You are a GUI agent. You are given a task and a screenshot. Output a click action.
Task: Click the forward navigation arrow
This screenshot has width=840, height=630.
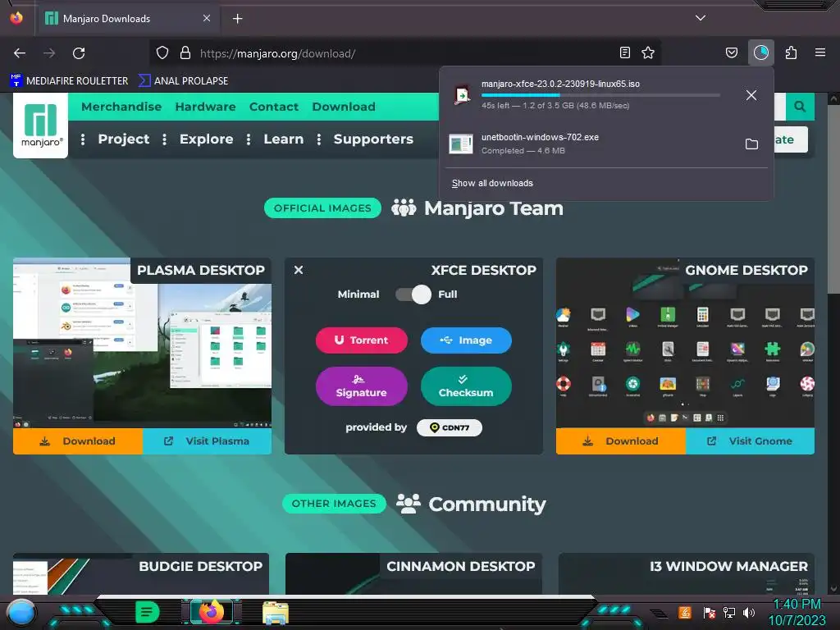pyautogui.click(x=49, y=53)
